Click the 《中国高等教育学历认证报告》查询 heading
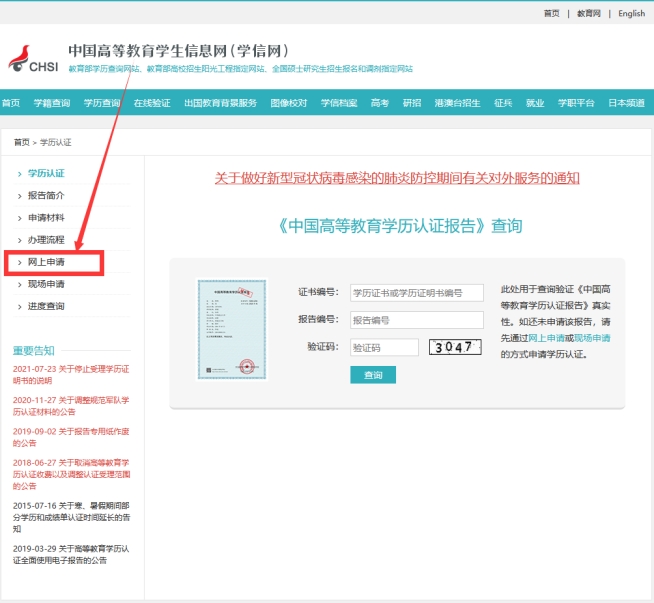This screenshot has width=654, height=603. tap(400, 226)
